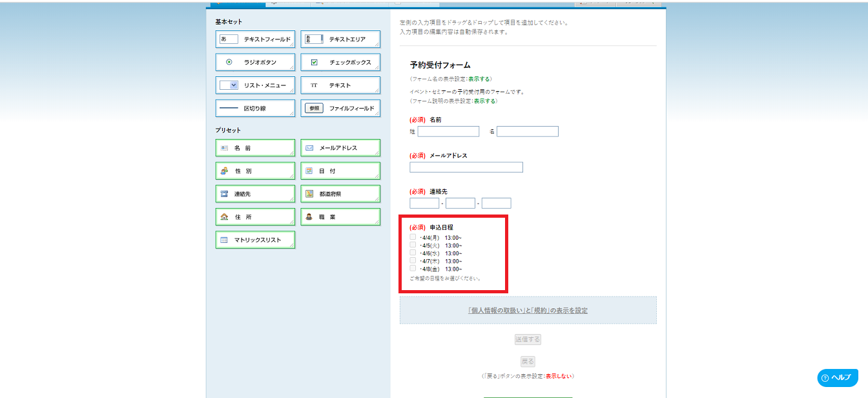This screenshot has width=868, height=398.
Task: Select the テキストフィールド item icon
Action: click(x=229, y=39)
